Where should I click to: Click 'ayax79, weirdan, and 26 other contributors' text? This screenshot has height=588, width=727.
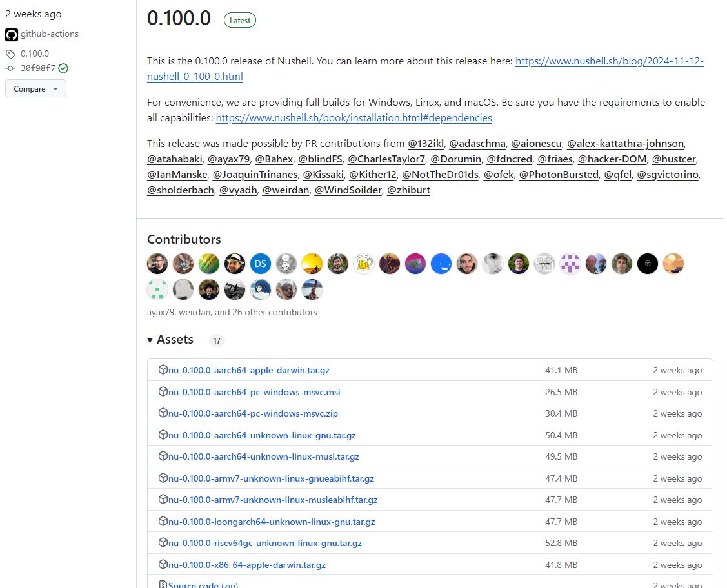click(x=232, y=312)
